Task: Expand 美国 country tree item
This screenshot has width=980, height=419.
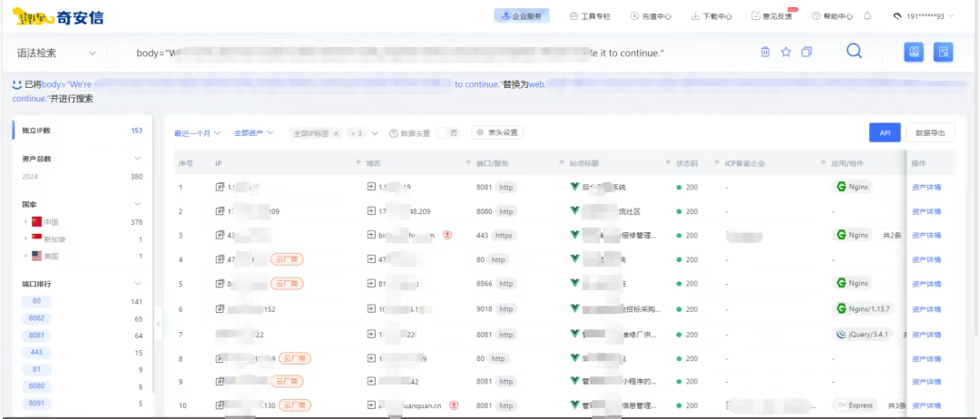Action: coord(25,256)
